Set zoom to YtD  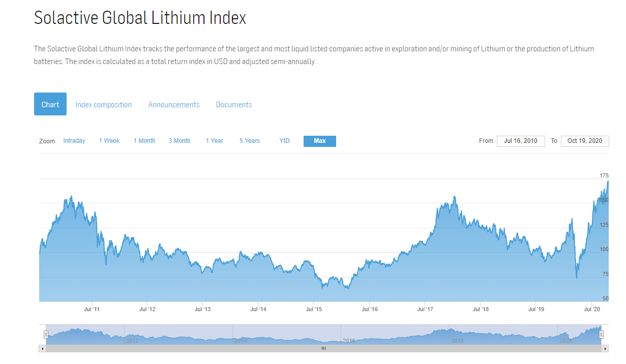tap(284, 141)
